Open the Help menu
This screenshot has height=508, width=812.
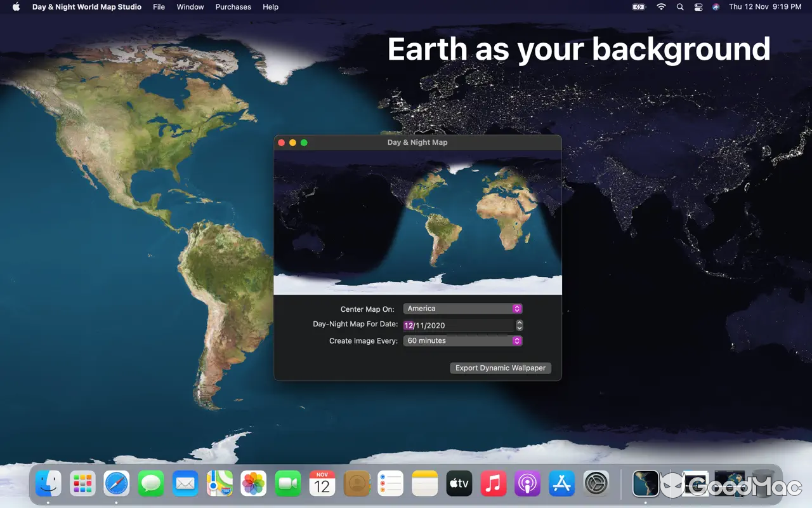pyautogui.click(x=270, y=7)
